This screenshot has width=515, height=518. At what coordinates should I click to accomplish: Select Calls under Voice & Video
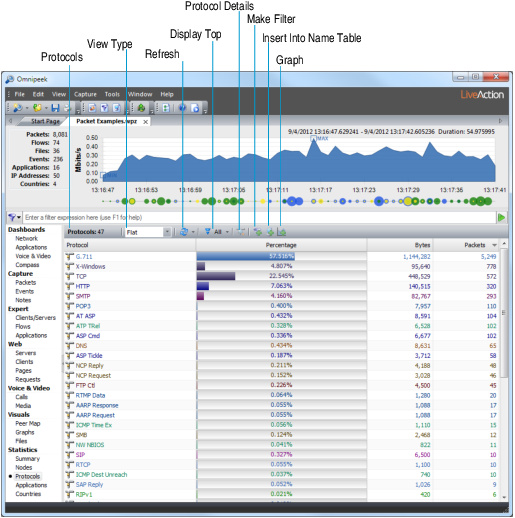[x=21, y=397]
